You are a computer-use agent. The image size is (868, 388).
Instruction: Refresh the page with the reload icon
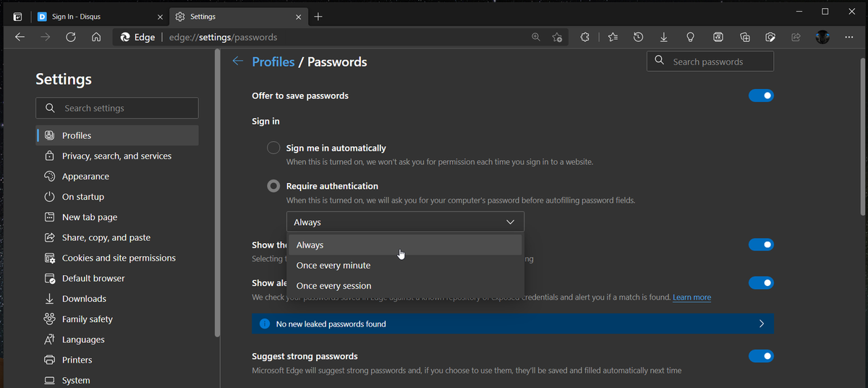70,37
